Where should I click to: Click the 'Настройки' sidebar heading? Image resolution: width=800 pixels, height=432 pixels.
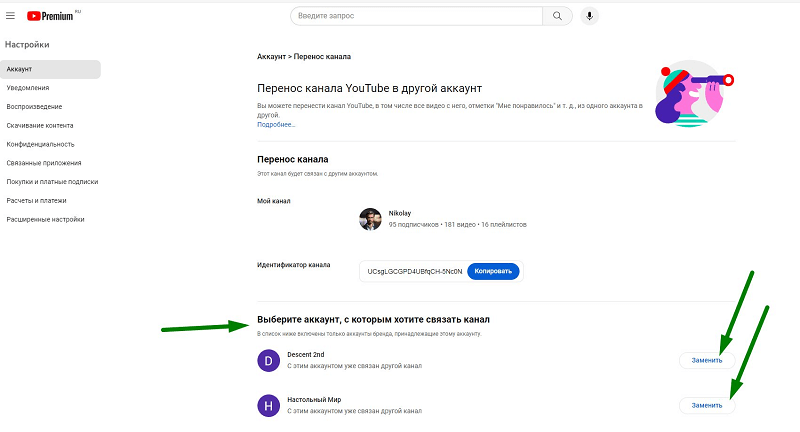(27, 44)
